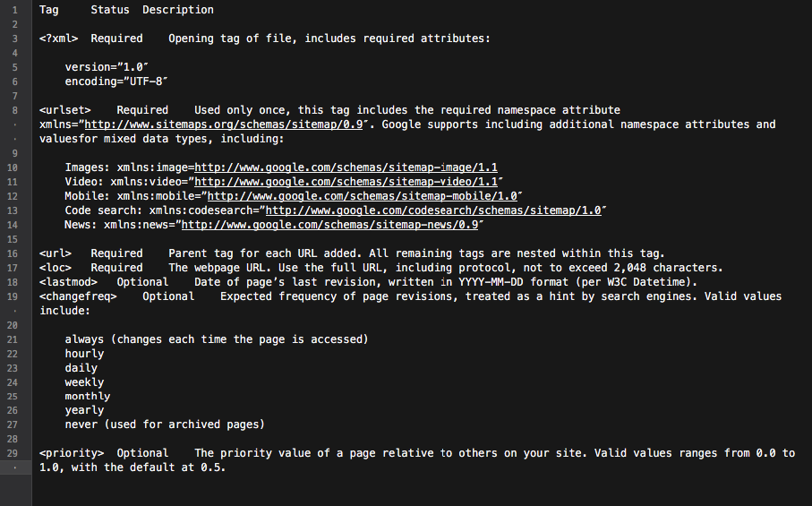Click the word 'hourly' in the list
Screen dimensions: 812x506
coord(84,355)
